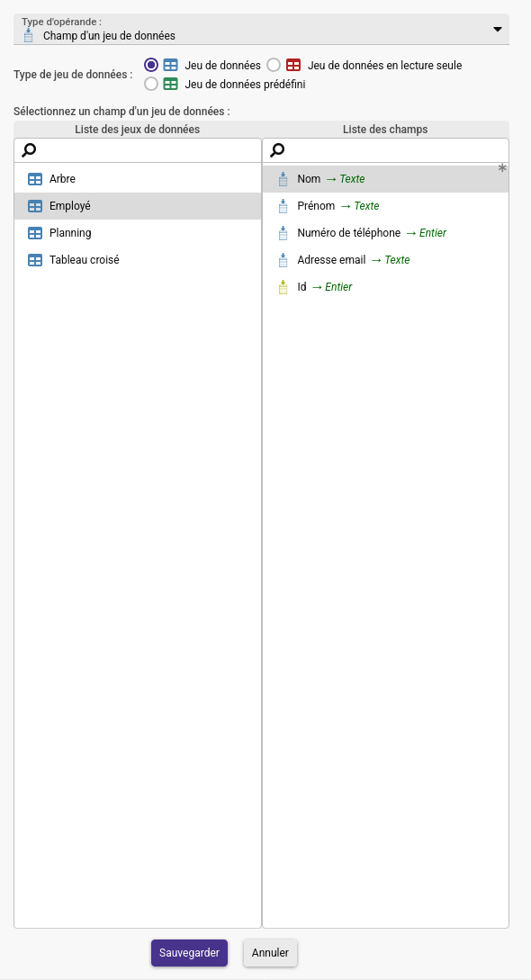Choose the Jeu de données prédéfini radio option
The width and height of the screenshot is (531, 980).
click(x=151, y=84)
